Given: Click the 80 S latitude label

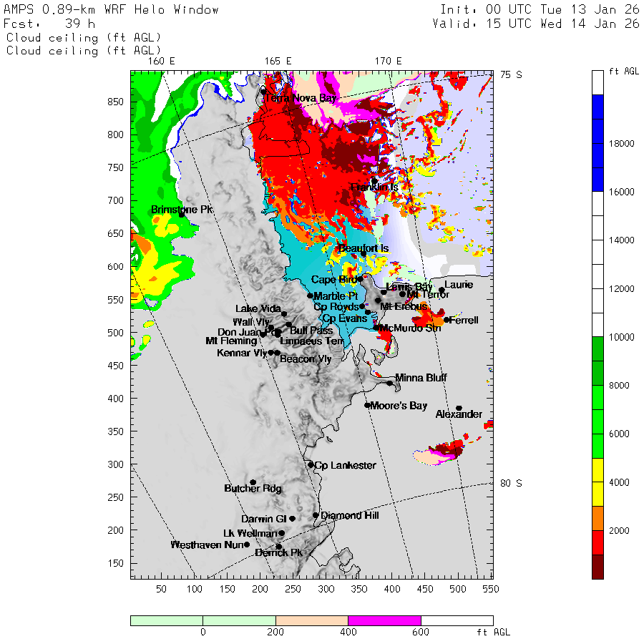Looking at the screenshot, I should click(x=510, y=483).
